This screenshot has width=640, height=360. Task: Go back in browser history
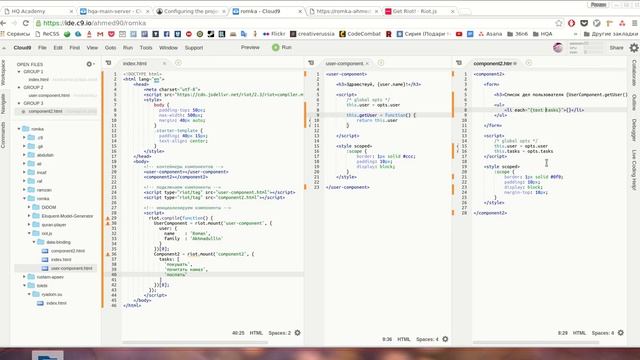3,23
